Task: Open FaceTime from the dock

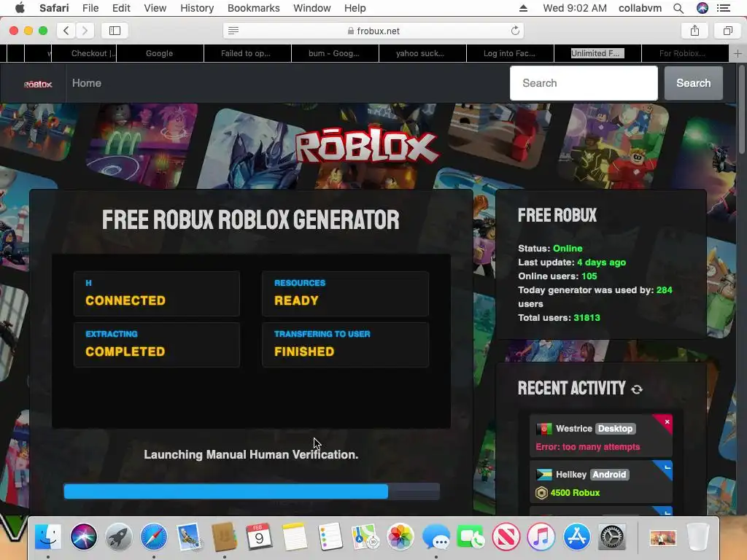Action: tap(471, 537)
